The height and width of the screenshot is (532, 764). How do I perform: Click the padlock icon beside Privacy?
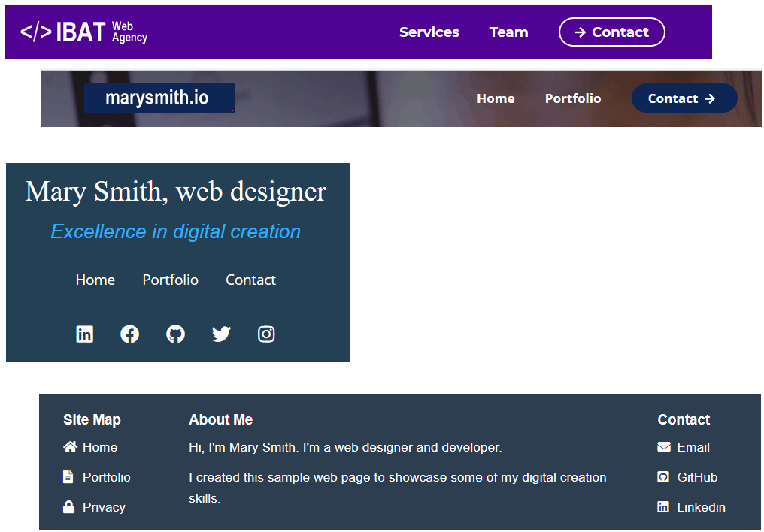(68, 507)
